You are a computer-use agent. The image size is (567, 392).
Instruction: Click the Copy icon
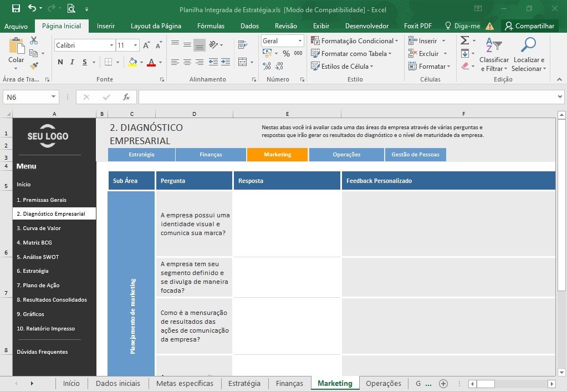click(34, 53)
